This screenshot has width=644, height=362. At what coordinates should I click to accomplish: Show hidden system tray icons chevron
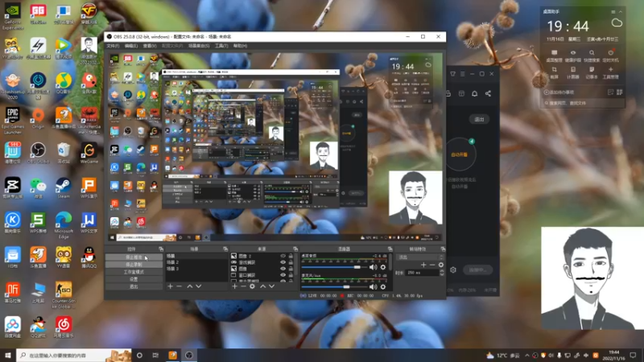(x=527, y=356)
